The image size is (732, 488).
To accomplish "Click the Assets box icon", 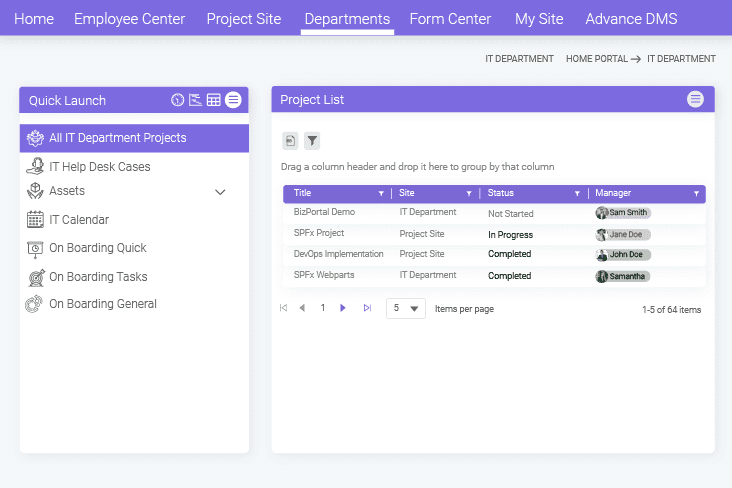I will [35, 191].
